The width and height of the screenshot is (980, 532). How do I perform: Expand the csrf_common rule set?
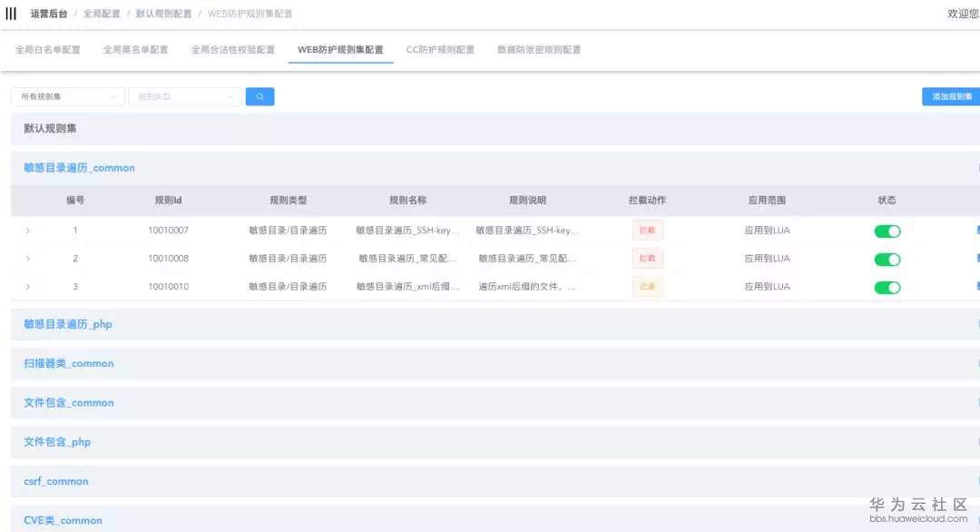tap(495, 482)
